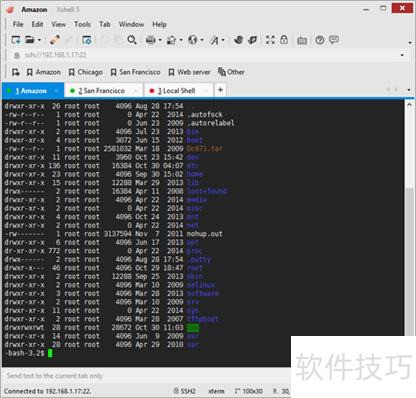Click the xterm status bar entry

tap(216, 391)
